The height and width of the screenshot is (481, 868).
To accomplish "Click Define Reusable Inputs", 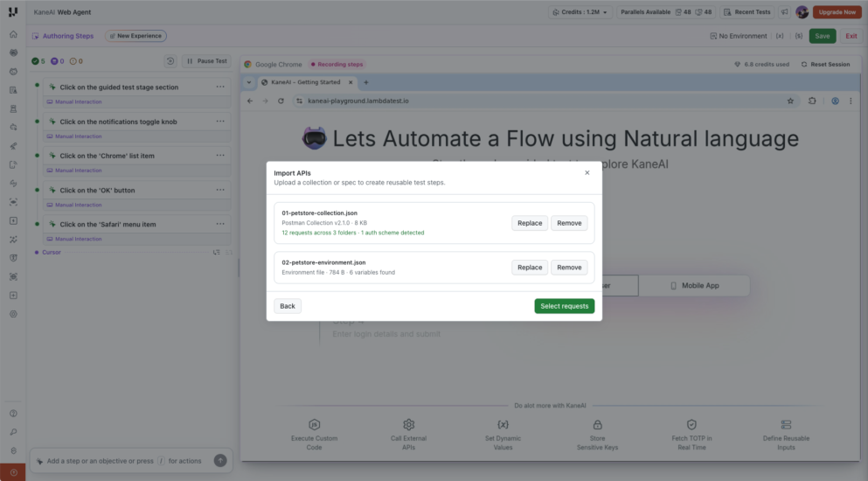I will (x=786, y=435).
